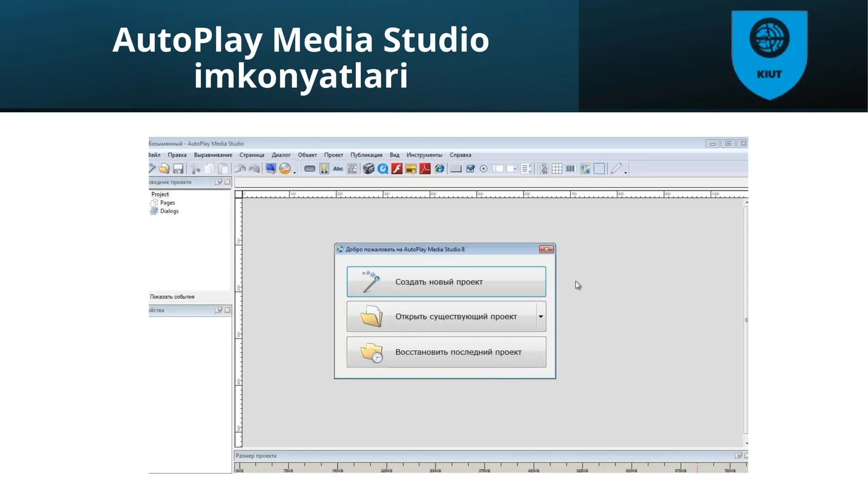Image resolution: width=868 pixels, height=488 pixels.
Task: Open the Выравнивание menu
Action: point(213,155)
